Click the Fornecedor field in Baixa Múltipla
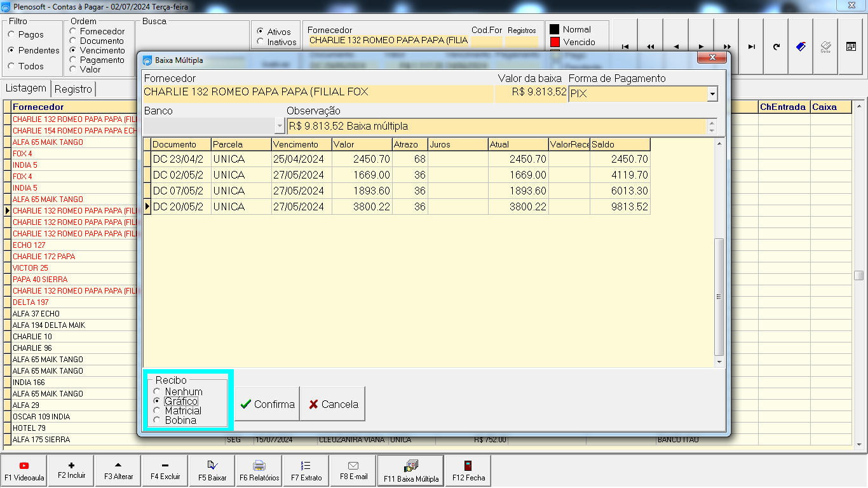The width and height of the screenshot is (868, 488). click(x=318, y=93)
